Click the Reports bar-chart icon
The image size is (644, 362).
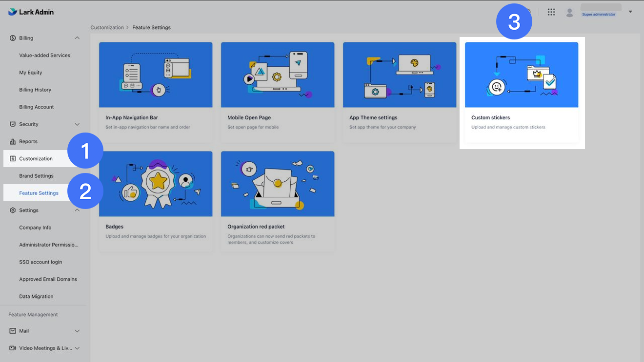point(12,141)
